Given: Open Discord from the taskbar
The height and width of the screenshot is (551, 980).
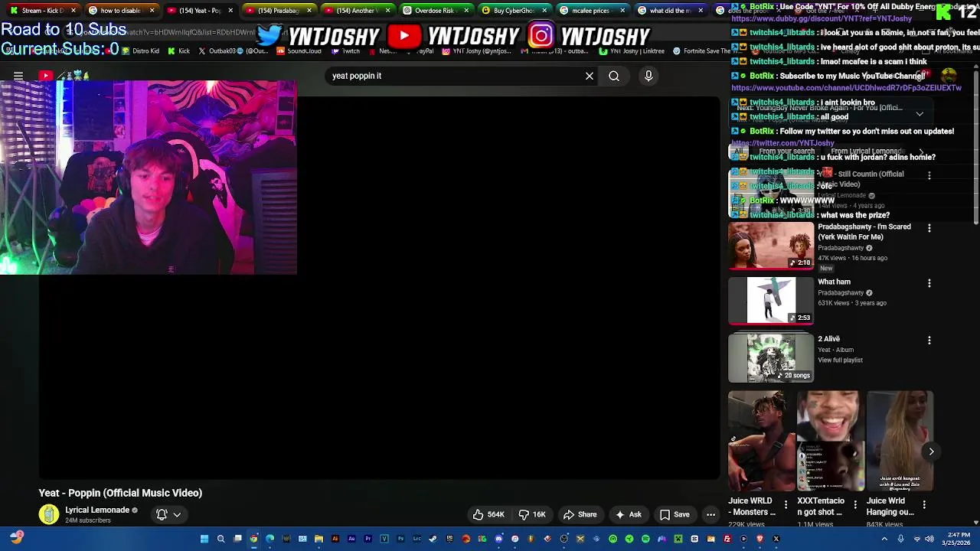Looking at the screenshot, I should (x=498, y=539).
